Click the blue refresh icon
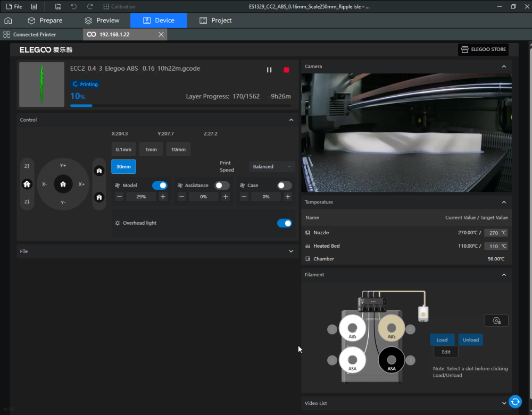532x415 pixels. tap(514, 402)
